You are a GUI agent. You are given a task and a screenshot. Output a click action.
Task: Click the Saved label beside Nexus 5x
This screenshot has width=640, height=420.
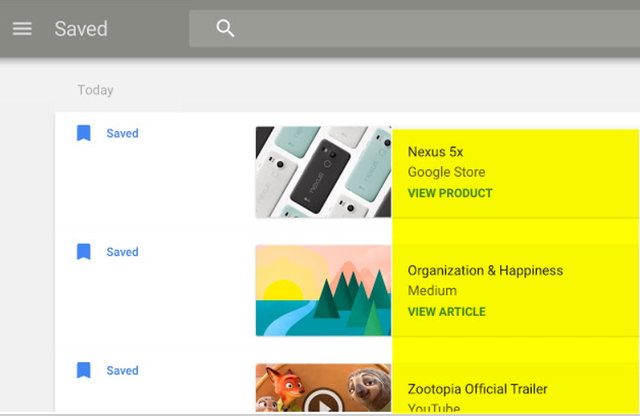pyautogui.click(x=122, y=133)
